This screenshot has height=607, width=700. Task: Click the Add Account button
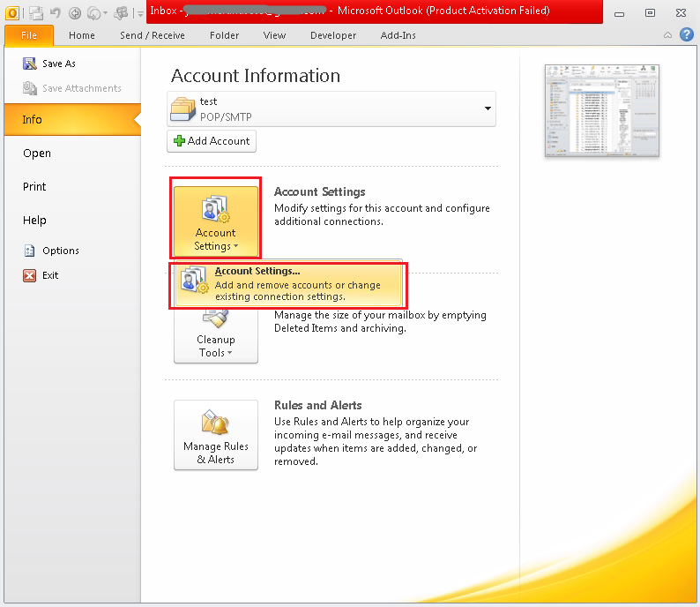212,141
